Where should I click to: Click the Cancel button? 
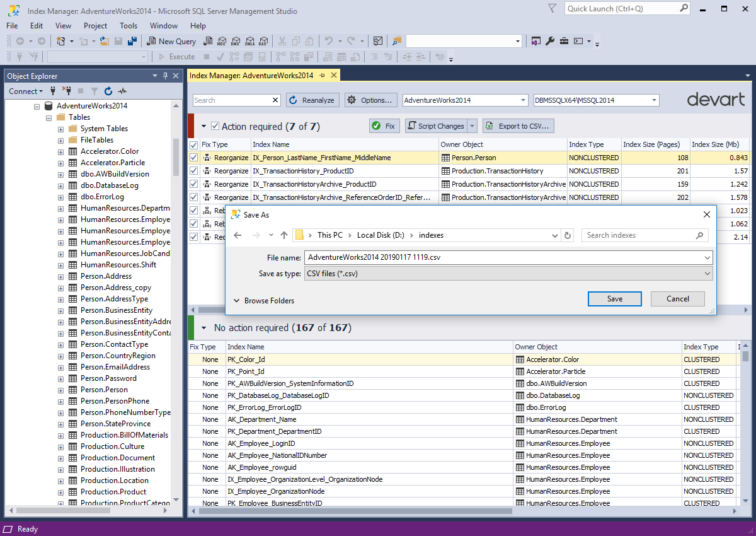click(678, 299)
